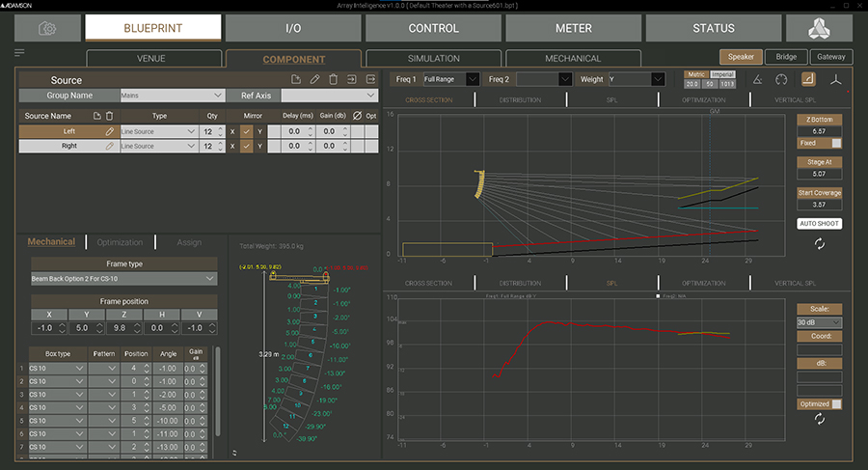Click the Start Coverage value field
868x470 pixels.
pos(819,205)
